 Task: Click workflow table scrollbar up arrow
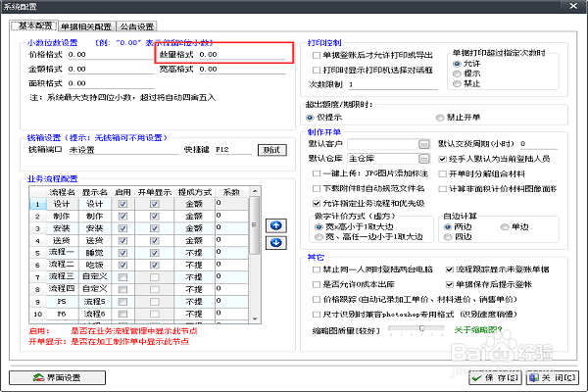pyautogui.click(x=255, y=191)
